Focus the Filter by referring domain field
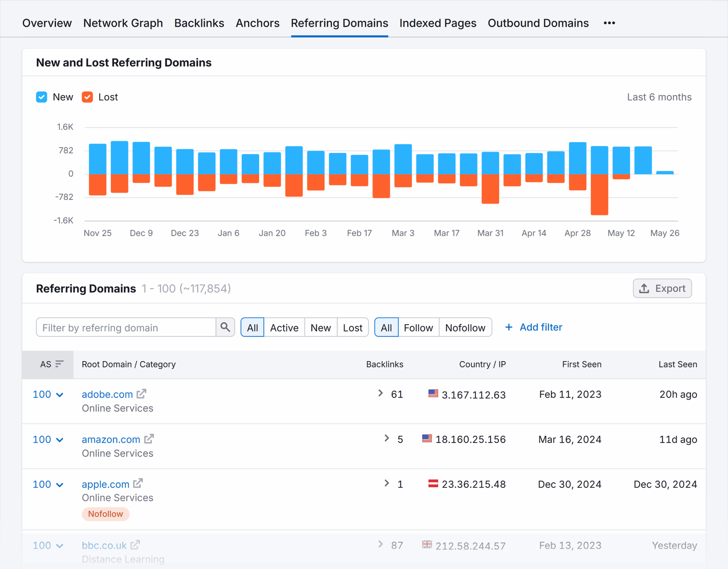The width and height of the screenshot is (728, 569). pyautogui.click(x=126, y=327)
